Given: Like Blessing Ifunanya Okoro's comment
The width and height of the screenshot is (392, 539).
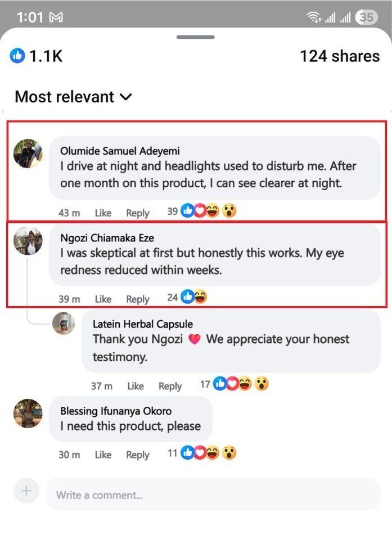Looking at the screenshot, I should (x=103, y=455).
